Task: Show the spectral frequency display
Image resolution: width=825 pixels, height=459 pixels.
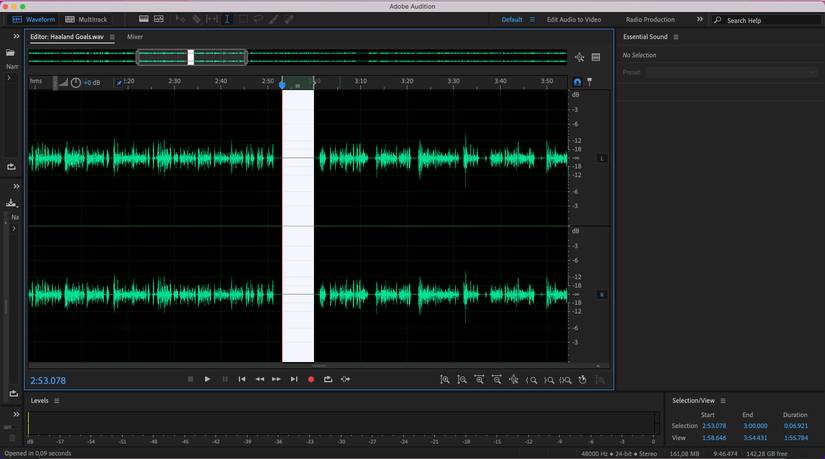Action: click(144, 19)
